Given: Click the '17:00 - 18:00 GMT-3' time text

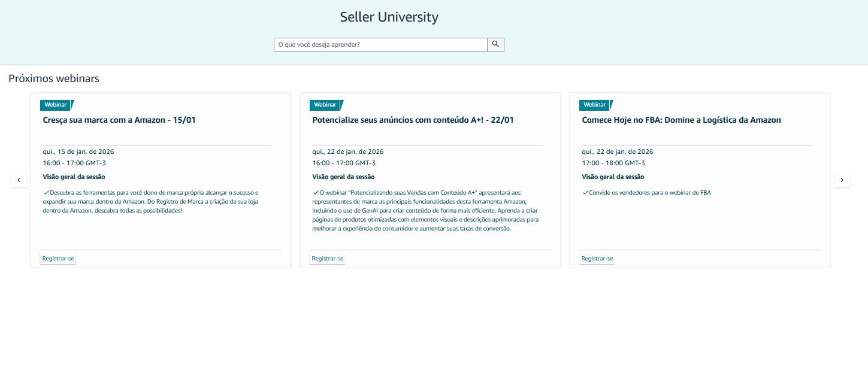Looking at the screenshot, I should 613,163.
